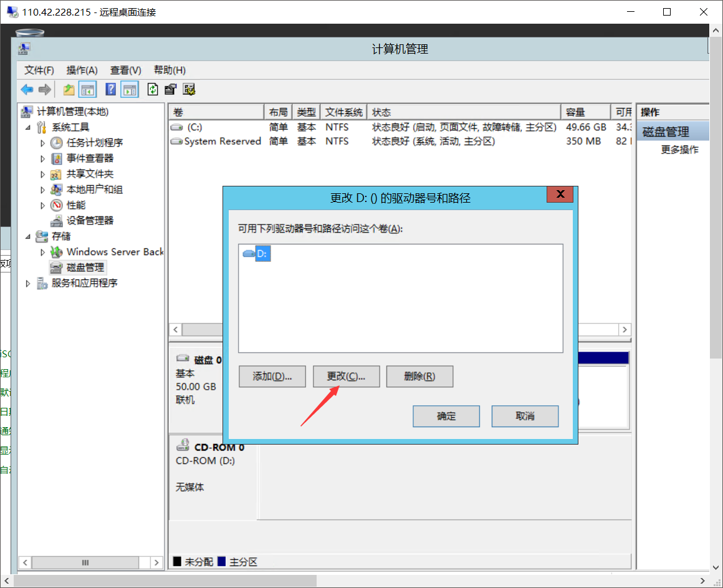Toggle the Show/Hide Console Tree icon
Viewport: 723px width, 588px height.
click(x=87, y=90)
